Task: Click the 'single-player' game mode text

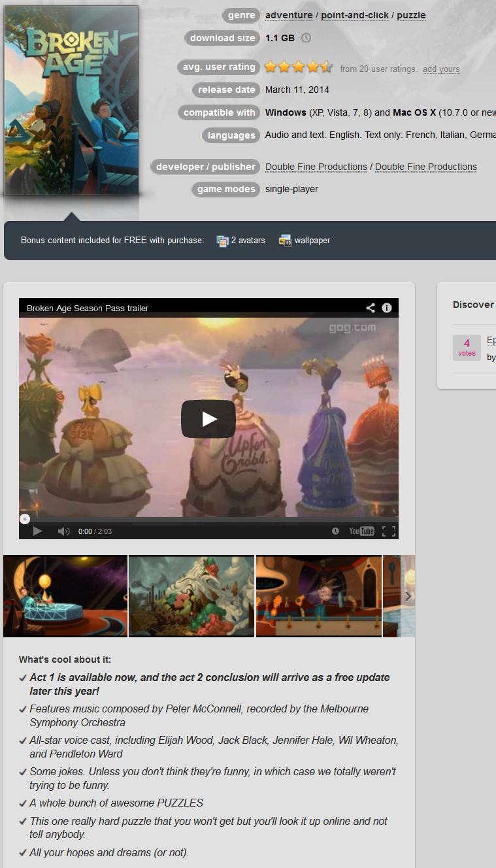Action: [x=291, y=189]
